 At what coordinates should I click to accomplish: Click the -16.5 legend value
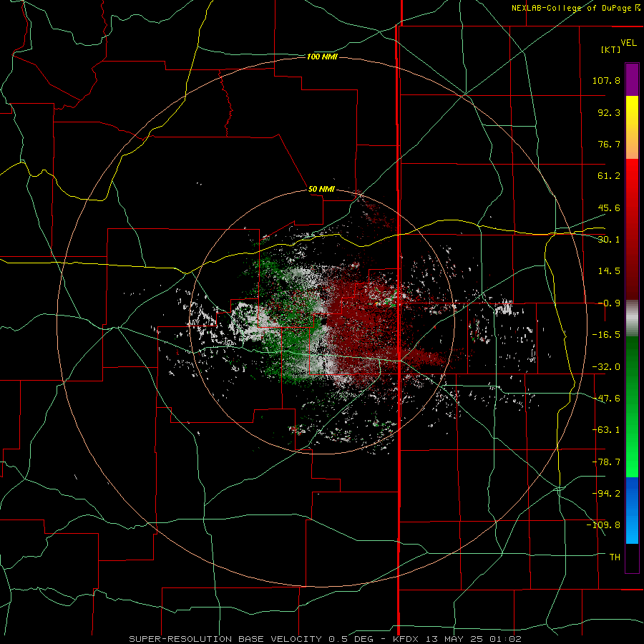point(606,335)
